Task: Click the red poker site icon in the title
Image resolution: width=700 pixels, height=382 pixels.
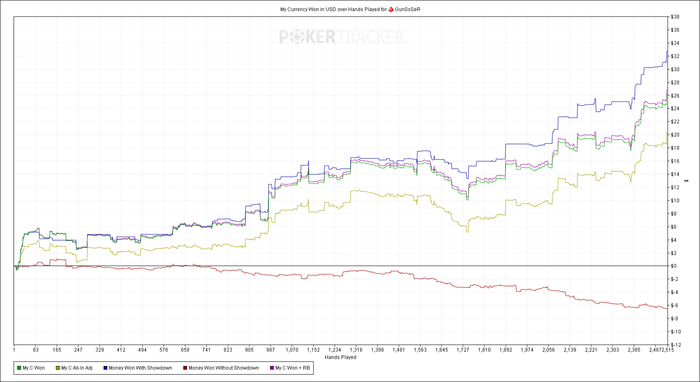Action: point(391,9)
